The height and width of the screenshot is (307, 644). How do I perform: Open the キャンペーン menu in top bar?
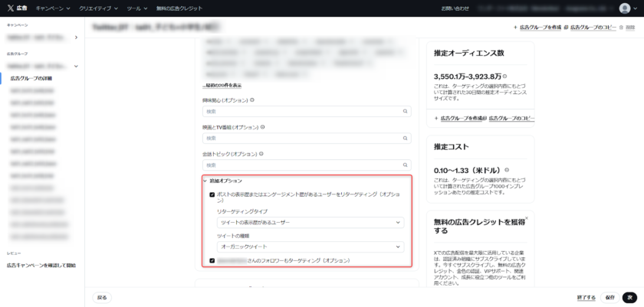click(55, 8)
